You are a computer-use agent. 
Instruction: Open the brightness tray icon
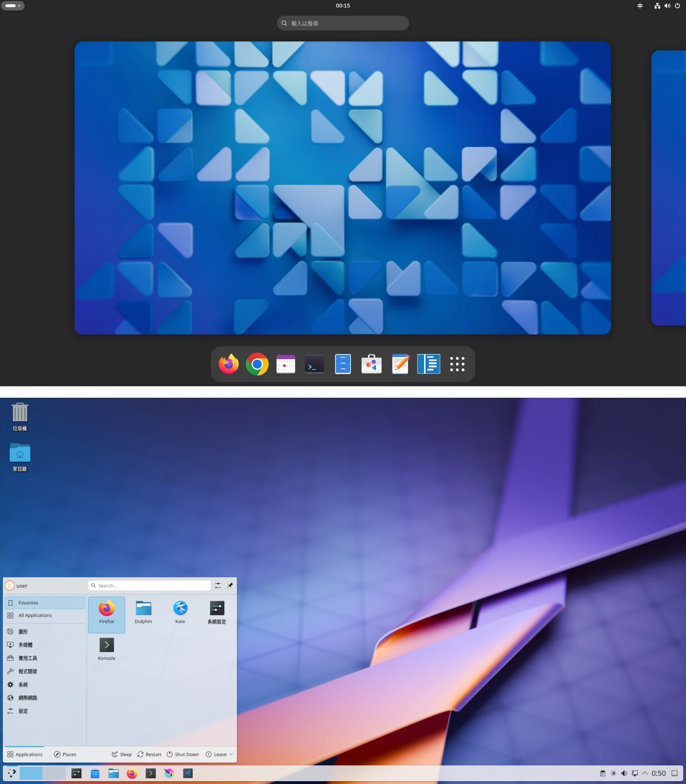(x=613, y=773)
